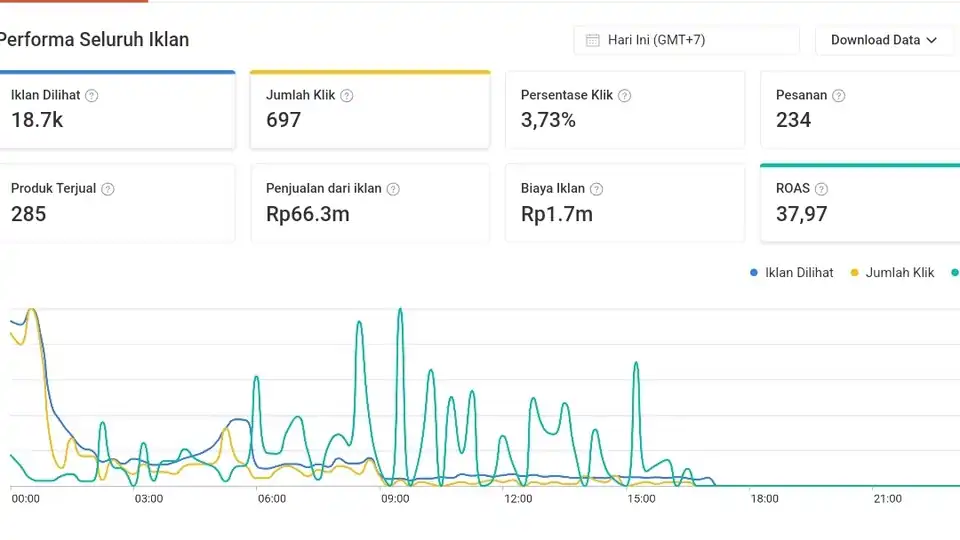Click the Performa Seluruh Iklan heading
The image size is (960, 540).
94,40
